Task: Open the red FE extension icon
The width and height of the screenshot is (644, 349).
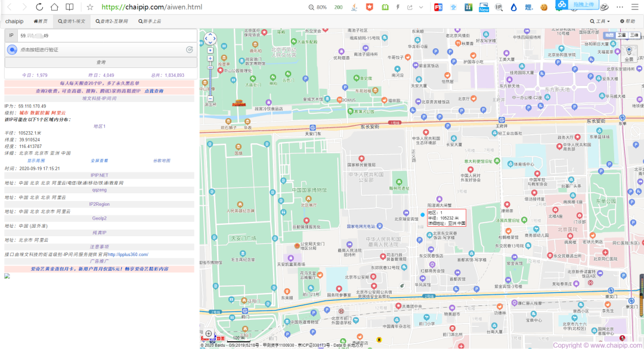Action: 438,7
